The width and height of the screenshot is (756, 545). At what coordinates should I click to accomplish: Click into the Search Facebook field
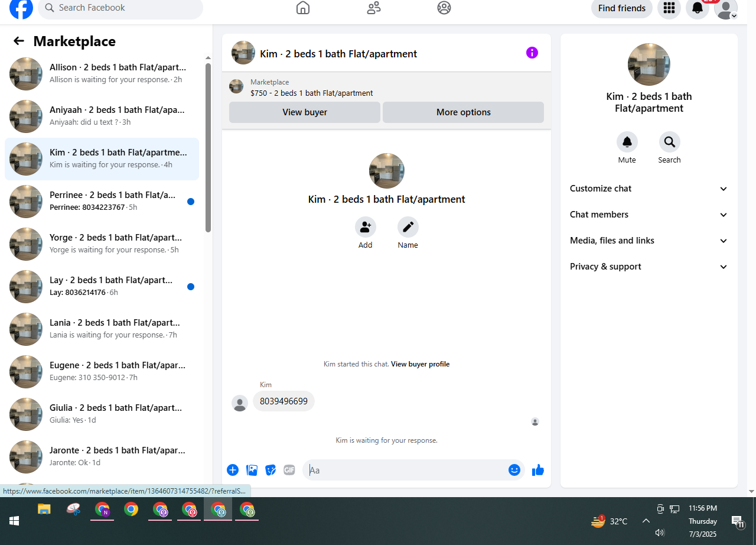[x=120, y=8]
